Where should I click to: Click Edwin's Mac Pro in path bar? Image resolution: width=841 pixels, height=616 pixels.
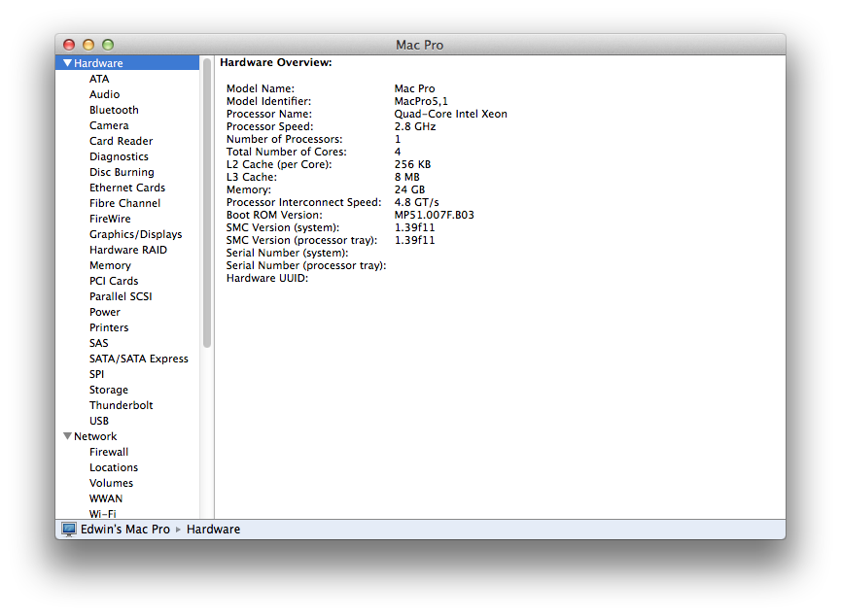[x=125, y=530]
